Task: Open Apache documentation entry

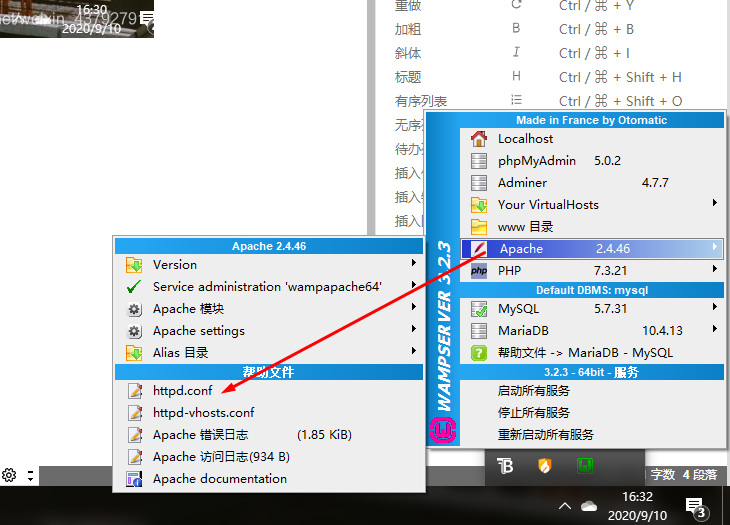Action: (269, 479)
